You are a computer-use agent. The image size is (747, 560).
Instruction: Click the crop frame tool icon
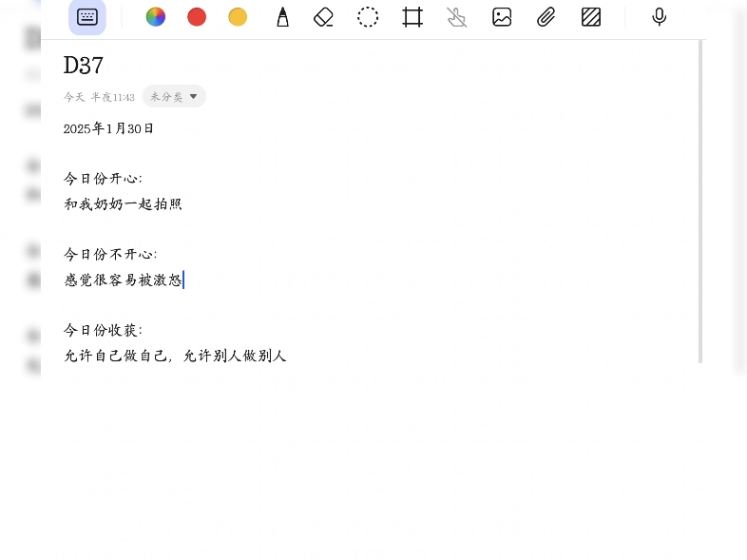point(412,17)
